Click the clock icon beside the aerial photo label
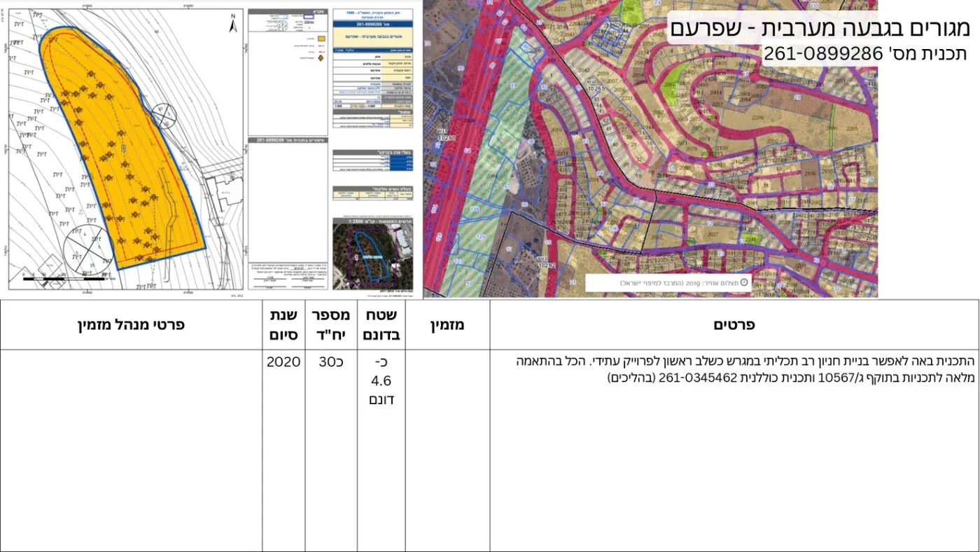This screenshot has width=980, height=552. tap(743, 282)
